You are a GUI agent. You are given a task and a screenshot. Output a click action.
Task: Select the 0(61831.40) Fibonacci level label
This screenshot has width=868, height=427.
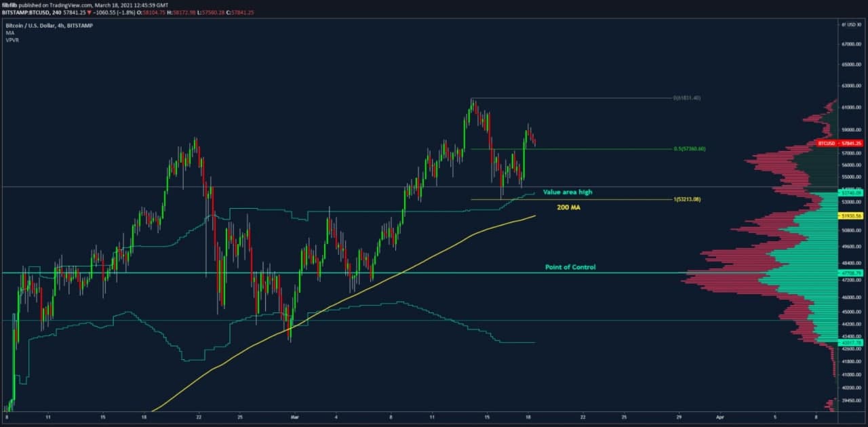686,98
